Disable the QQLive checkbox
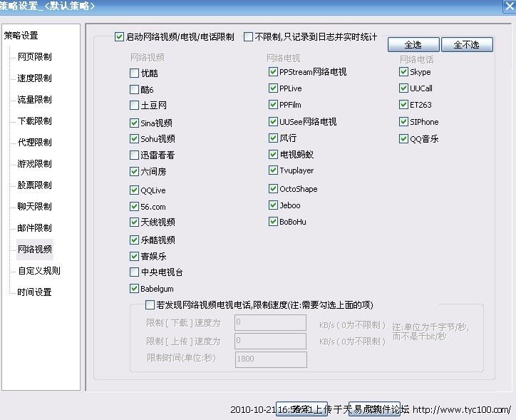The image size is (516, 420). [x=135, y=190]
